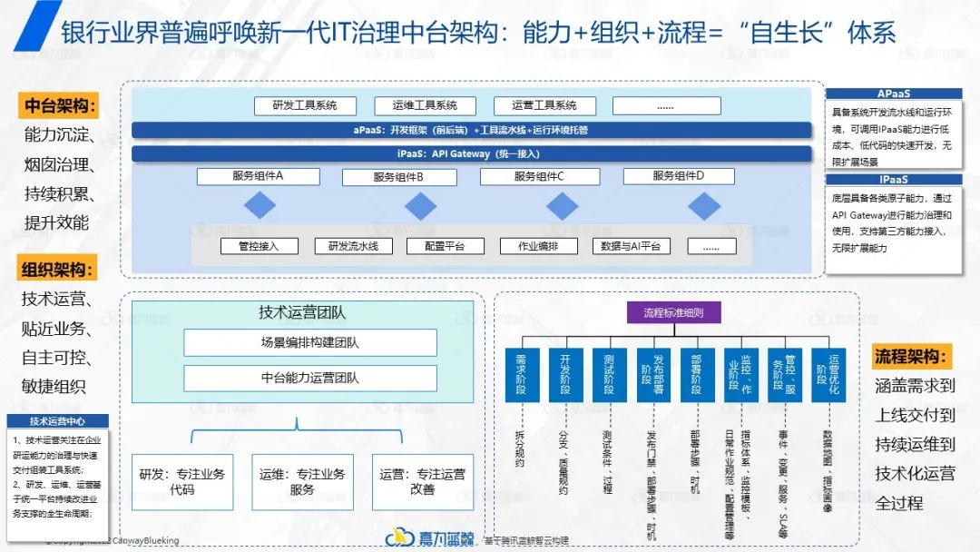
Task: Switch to the IPaaS side panel
Action: tap(895, 177)
